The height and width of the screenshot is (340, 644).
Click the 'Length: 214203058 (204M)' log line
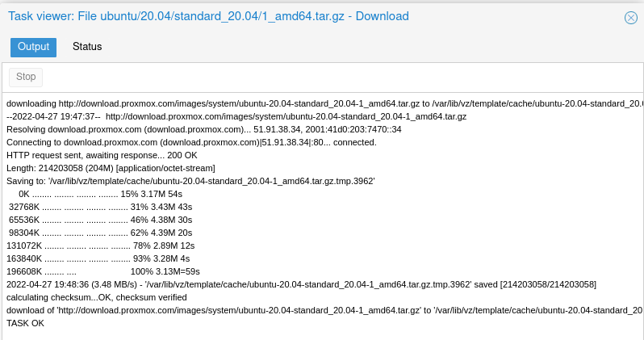point(111,168)
